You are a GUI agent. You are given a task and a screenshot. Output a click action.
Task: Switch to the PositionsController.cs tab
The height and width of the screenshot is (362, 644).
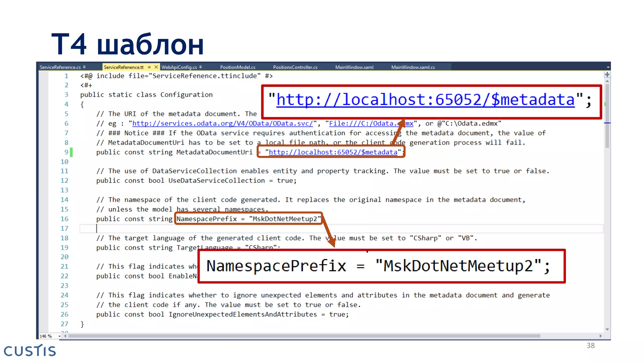(x=295, y=67)
